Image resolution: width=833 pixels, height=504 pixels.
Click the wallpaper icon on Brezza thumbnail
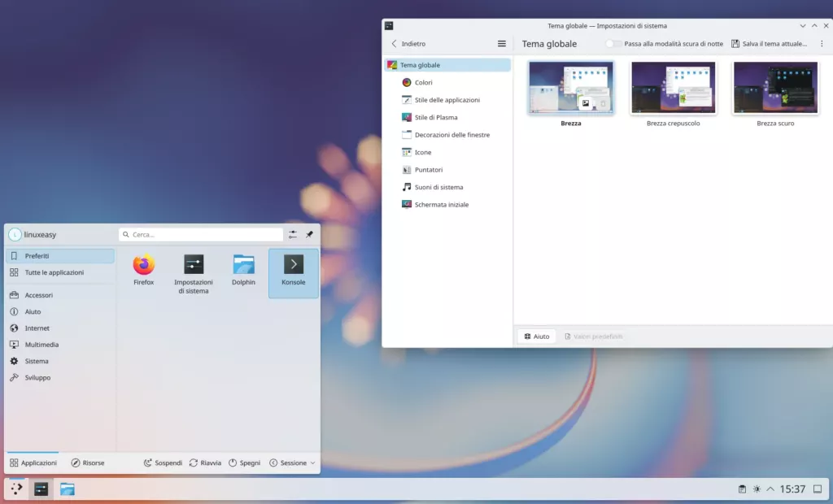tap(586, 103)
